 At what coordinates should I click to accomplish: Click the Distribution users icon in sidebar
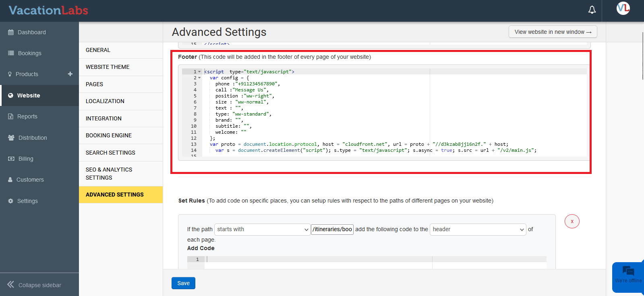(11, 138)
